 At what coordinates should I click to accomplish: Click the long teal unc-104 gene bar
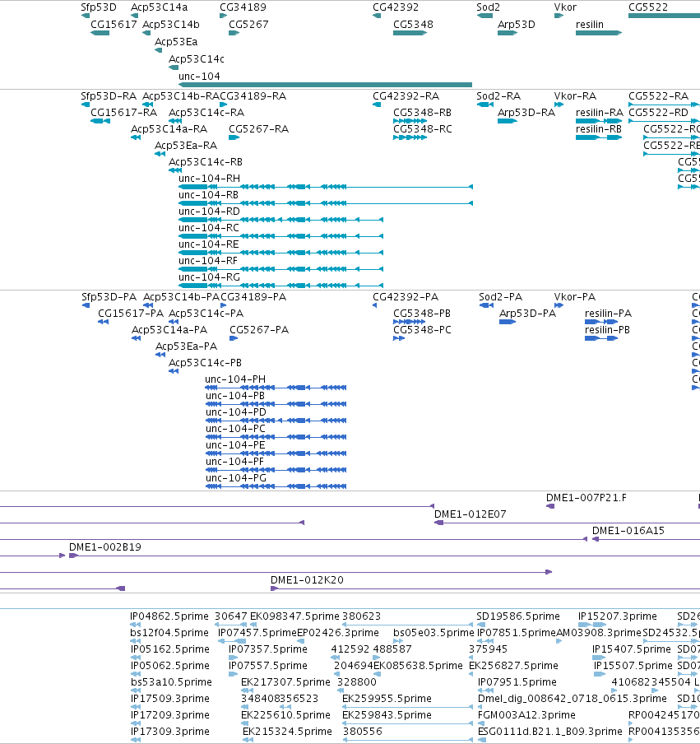pos(325,85)
